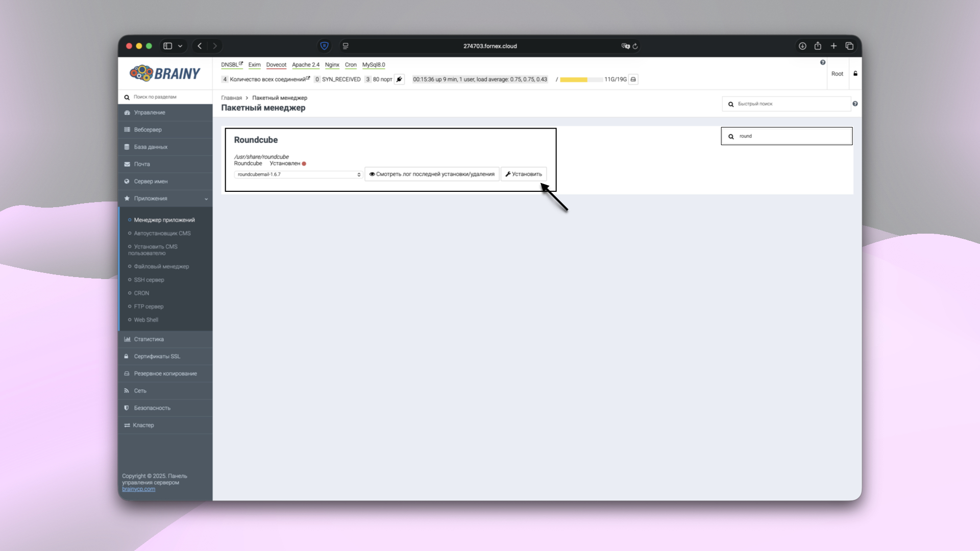
Task: Toggle the Safari sidebar button
Action: pos(167,46)
